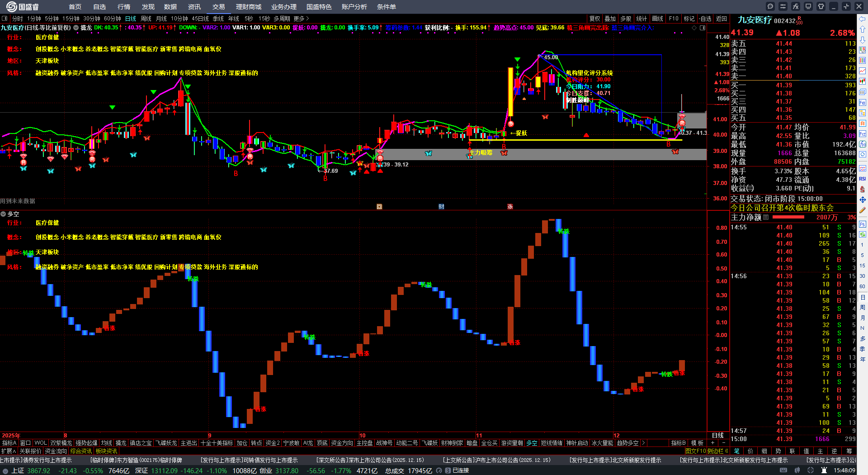Toggle the layout icon left of 分时
Viewport: 868px width, 475px height.
(x=5, y=19)
